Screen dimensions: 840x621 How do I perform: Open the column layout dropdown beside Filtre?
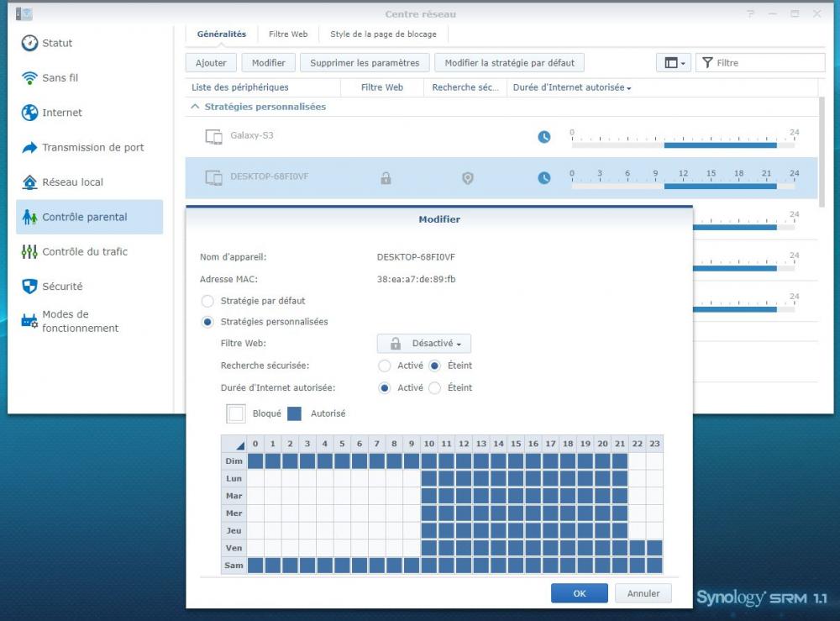(x=675, y=63)
